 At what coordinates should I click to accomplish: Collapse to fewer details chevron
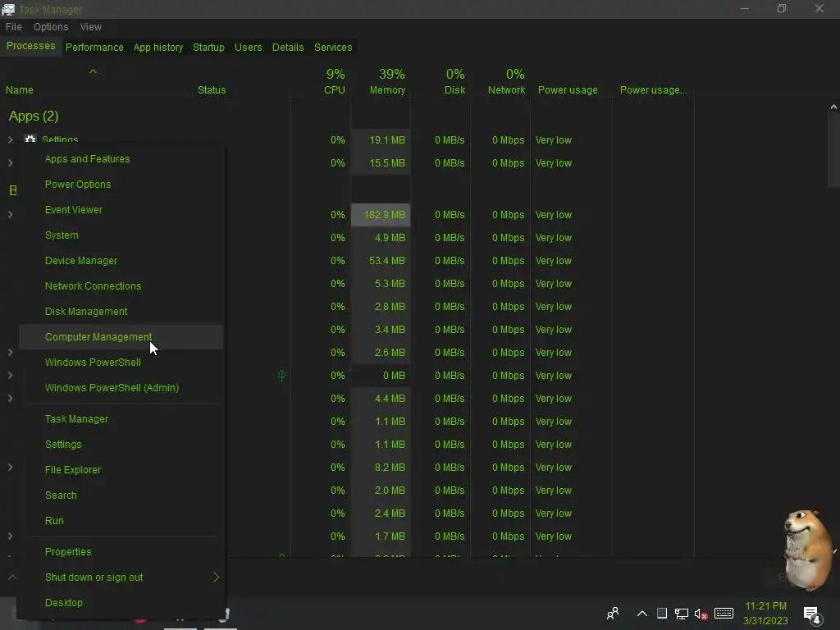[x=12, y=577]
